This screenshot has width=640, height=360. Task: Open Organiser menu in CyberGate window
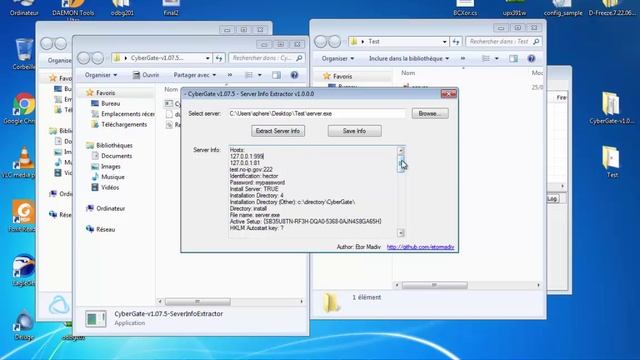(101, 75)
